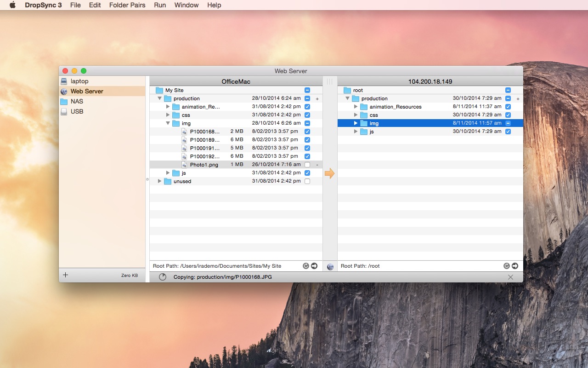Check the unused folder checkbox

(x=307, y=181)
